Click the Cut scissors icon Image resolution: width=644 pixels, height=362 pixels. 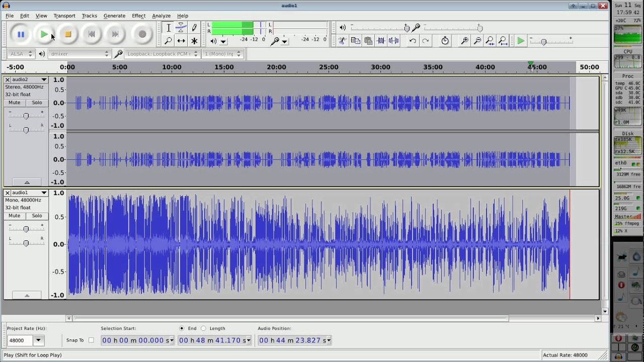[x=342, y=41]
